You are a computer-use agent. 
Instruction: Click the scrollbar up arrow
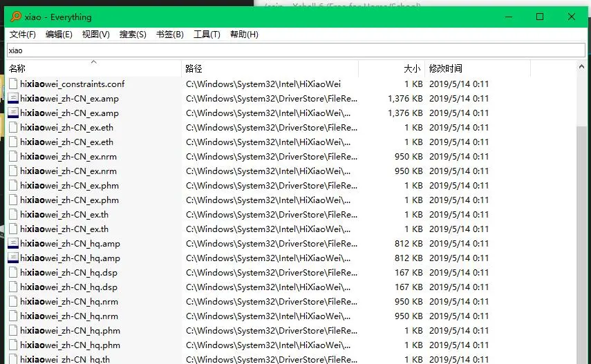click(581, 67)
